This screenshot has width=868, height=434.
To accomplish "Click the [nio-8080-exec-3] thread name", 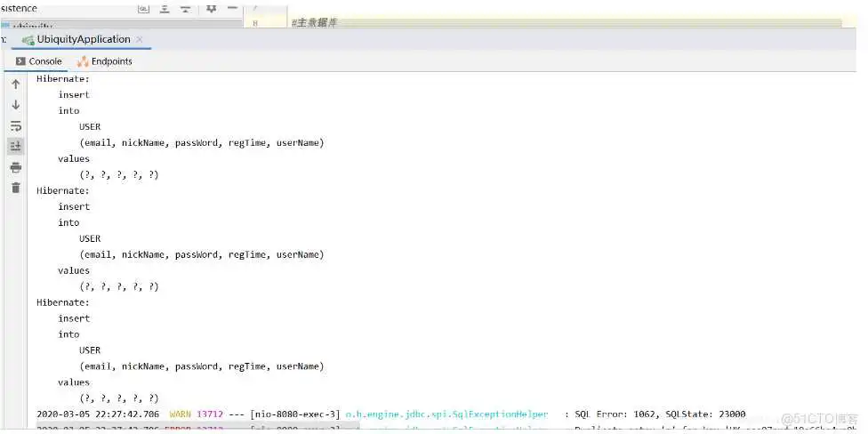I will (295, 414).
